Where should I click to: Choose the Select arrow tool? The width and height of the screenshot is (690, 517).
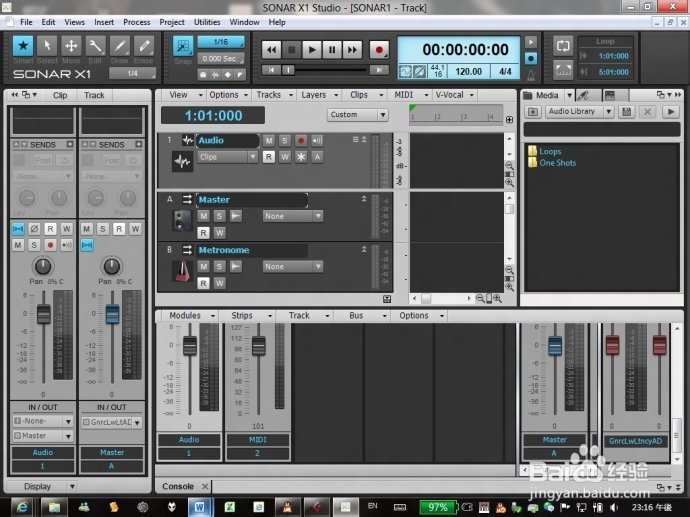(x=47, y=46)
